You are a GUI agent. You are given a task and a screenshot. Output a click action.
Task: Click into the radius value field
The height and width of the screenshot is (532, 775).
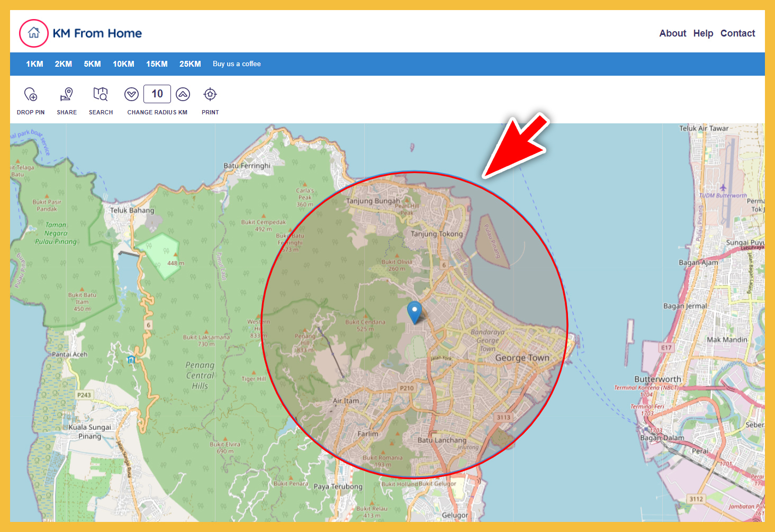click(157, 94)
